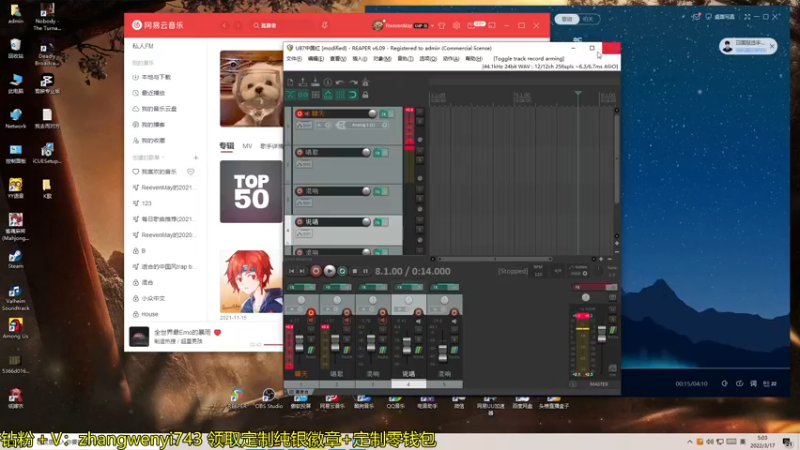This screenshot has height=450, width=800.
Task: Toggle envelope move with items icon
Action: pos(328,95)
